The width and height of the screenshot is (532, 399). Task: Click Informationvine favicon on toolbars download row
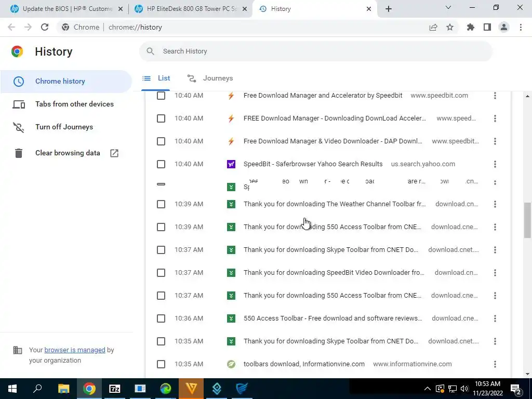(x=231, y=364)
